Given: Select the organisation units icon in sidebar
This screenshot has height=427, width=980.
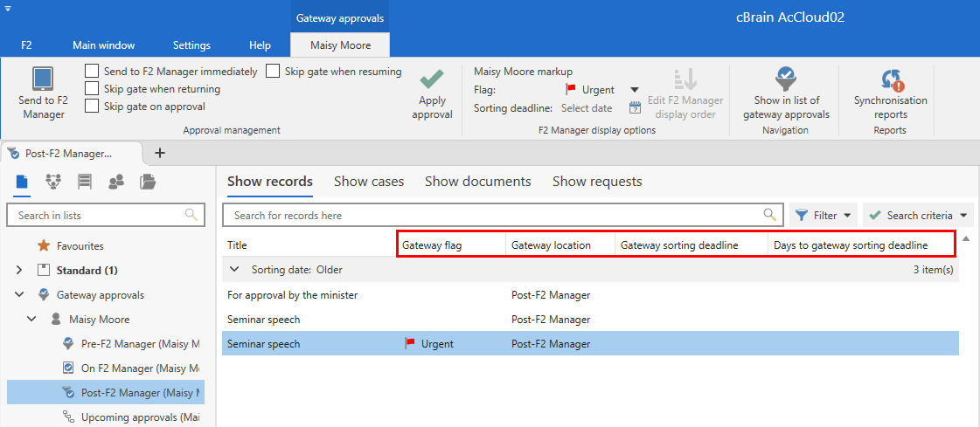Looking at the screenshot, I should (x=53, y=182).
